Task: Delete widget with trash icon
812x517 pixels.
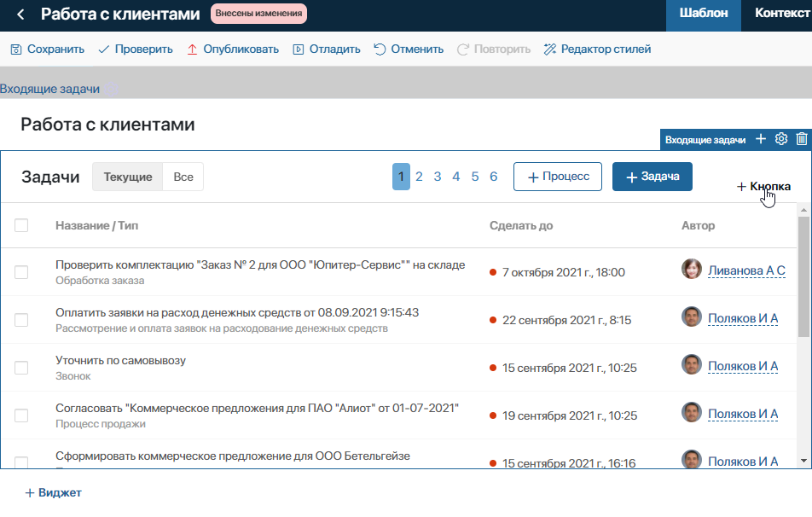Action: click(802, 139)
